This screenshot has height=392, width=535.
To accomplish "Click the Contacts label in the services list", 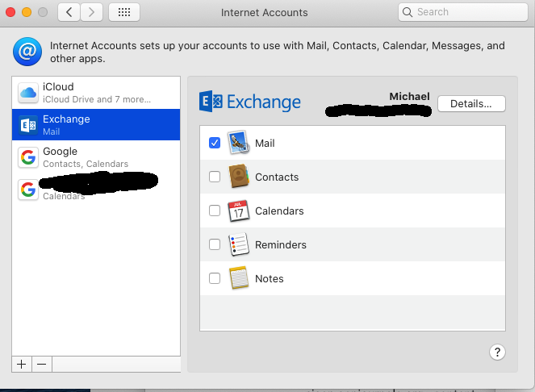I will coord(277,177).
